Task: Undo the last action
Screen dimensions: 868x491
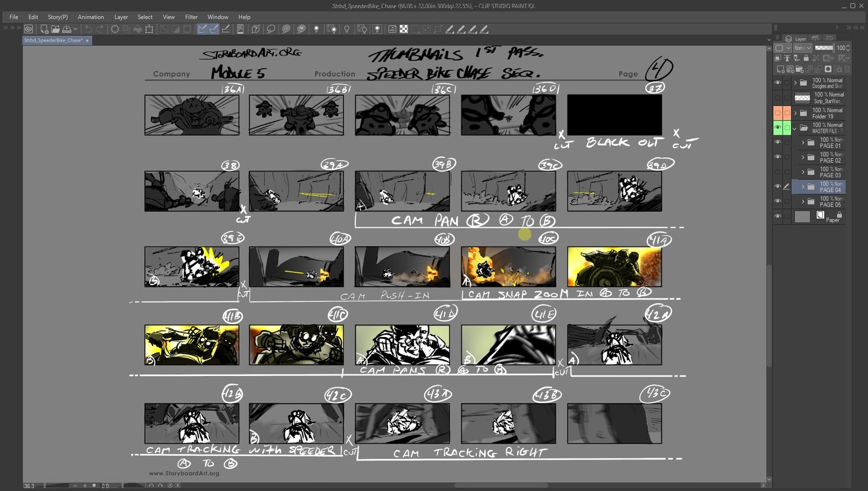Action: 88,29
